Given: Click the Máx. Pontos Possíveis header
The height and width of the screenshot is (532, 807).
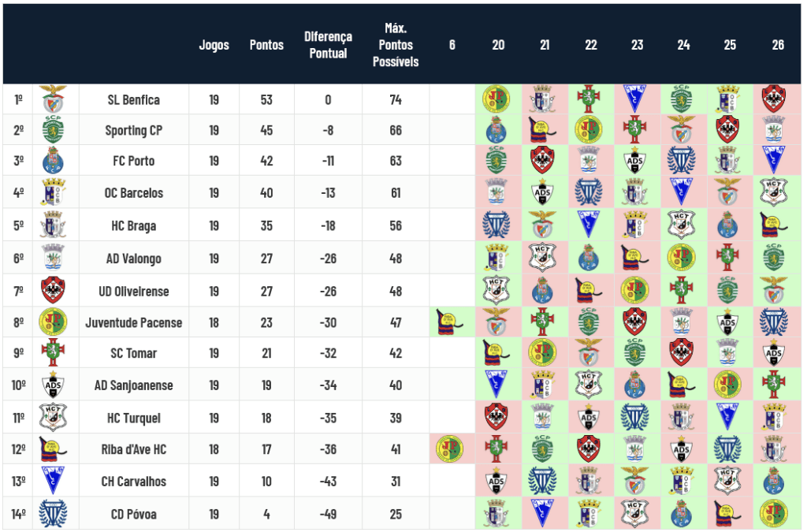Looking at the screenshot, I should click(x=396, y=45).
